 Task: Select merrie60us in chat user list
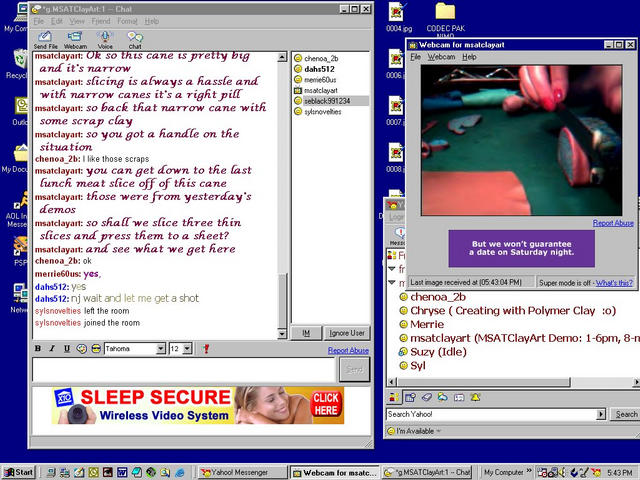tap(320, 80)
